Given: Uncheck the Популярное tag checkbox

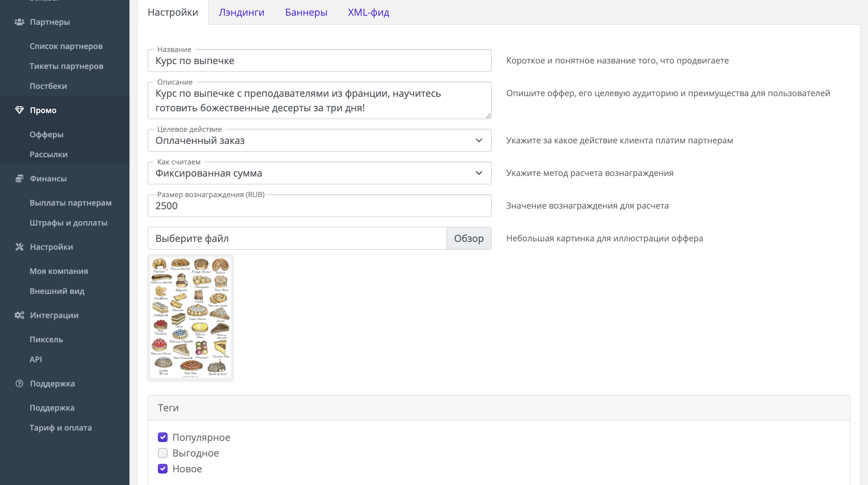Looking at the screenshot, I should [x=163, y=437].
